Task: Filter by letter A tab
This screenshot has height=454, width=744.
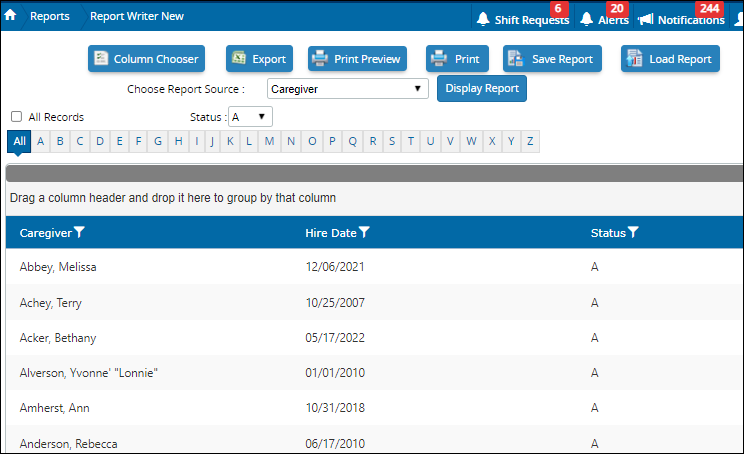Action: (x=41, y=141)
